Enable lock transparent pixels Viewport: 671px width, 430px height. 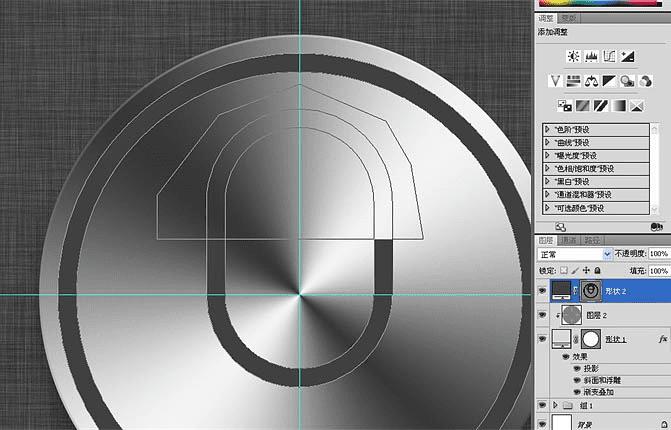click(x=564, y=270)
